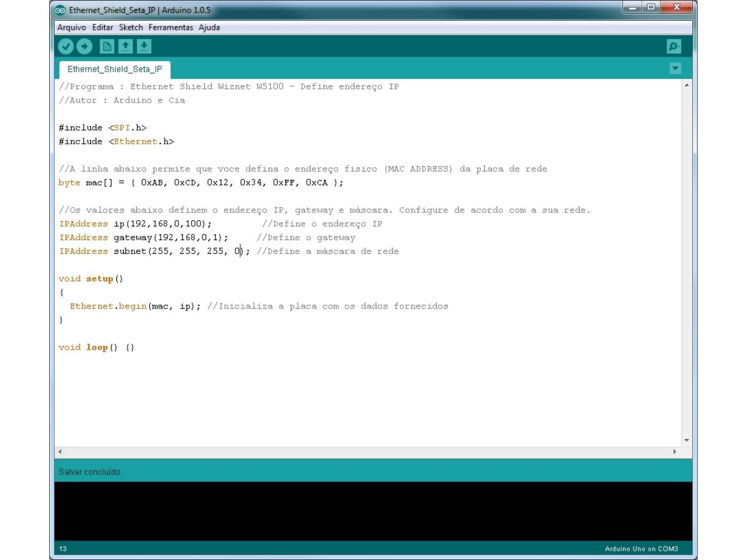Save the sketch with the Save icon
Screen dimensions: 747x560
pyautogui.click(x=144, y=46)
